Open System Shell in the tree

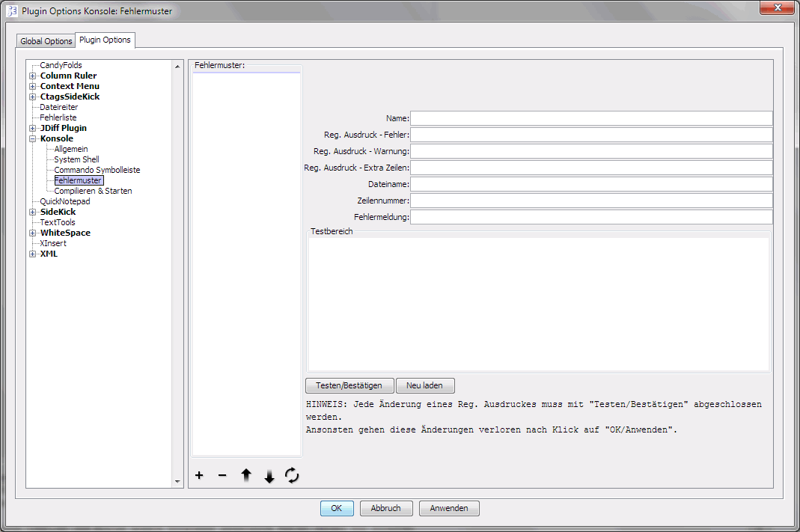coord(76,159)
